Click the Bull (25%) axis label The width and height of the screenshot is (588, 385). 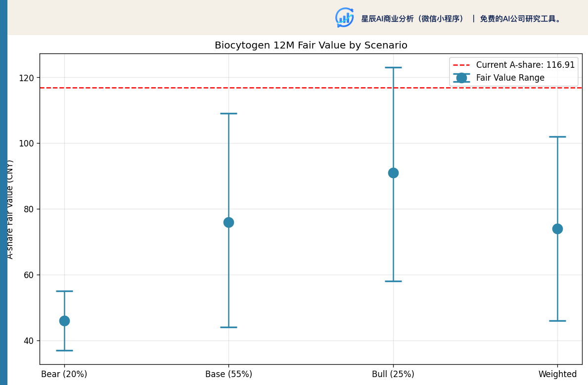pyautogui.click(x=393, y=374)
